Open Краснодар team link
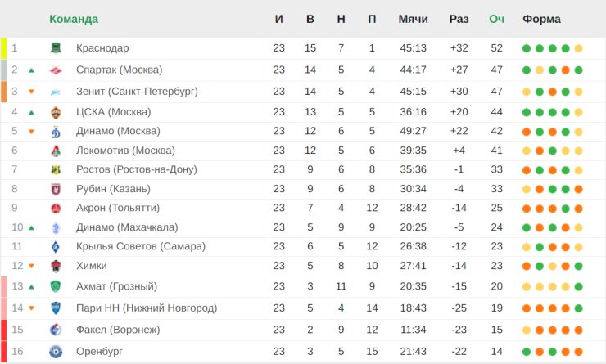Screen dimensions: 606x364 (102, 48)
